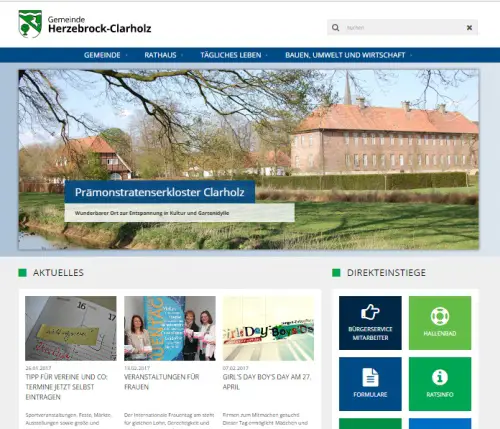
Task: Click the Gemeinde Herzebrock-Clarholz site title
Action: [99, 24]
